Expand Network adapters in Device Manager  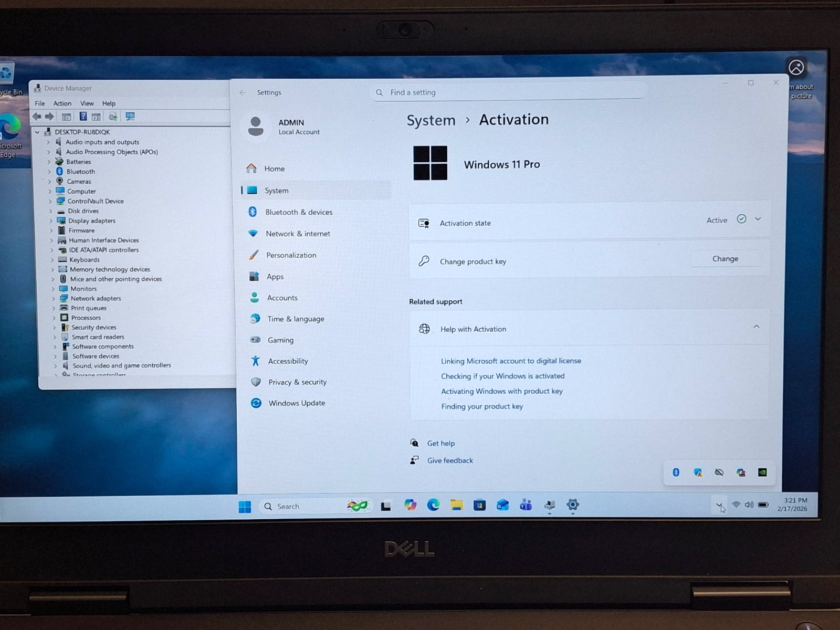(53, 299)
